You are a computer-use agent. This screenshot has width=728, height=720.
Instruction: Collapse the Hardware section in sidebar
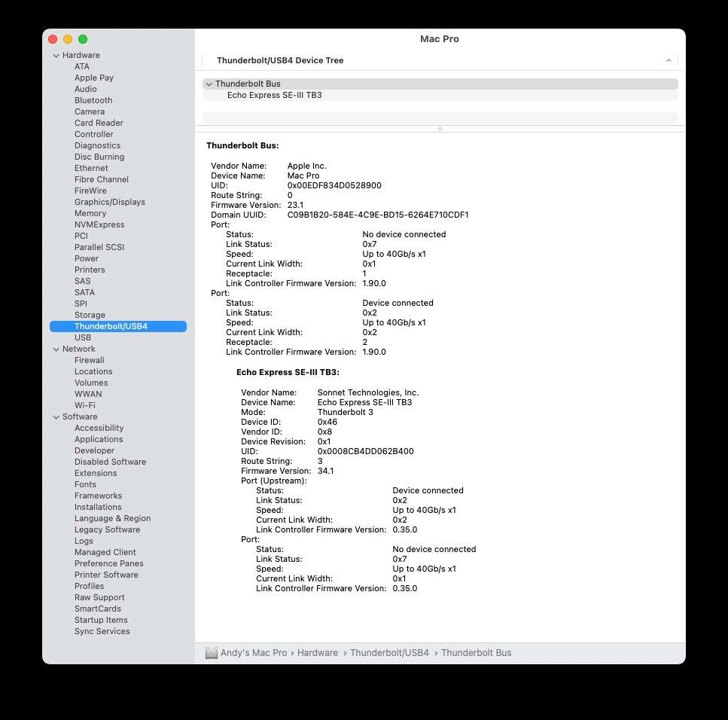click(x=56, y=55)
